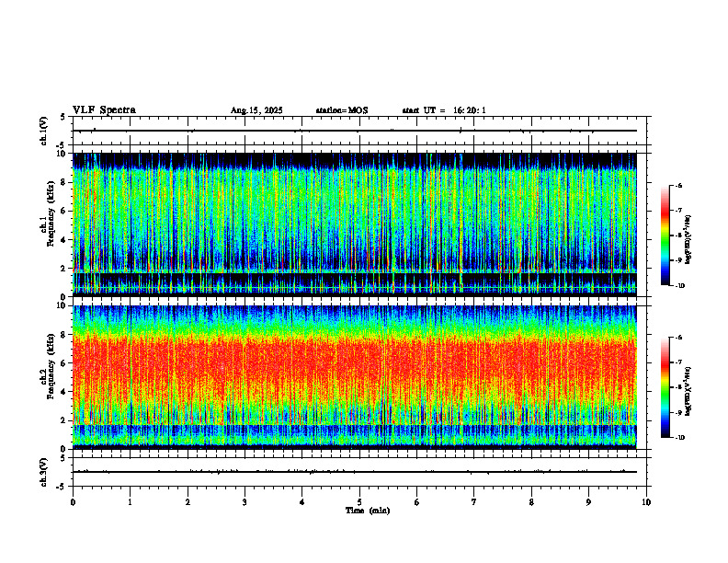The width and height of the screenshot is (728, 563).
Task: Click tick label "1" on the time axis
Action: click(130, 502)
